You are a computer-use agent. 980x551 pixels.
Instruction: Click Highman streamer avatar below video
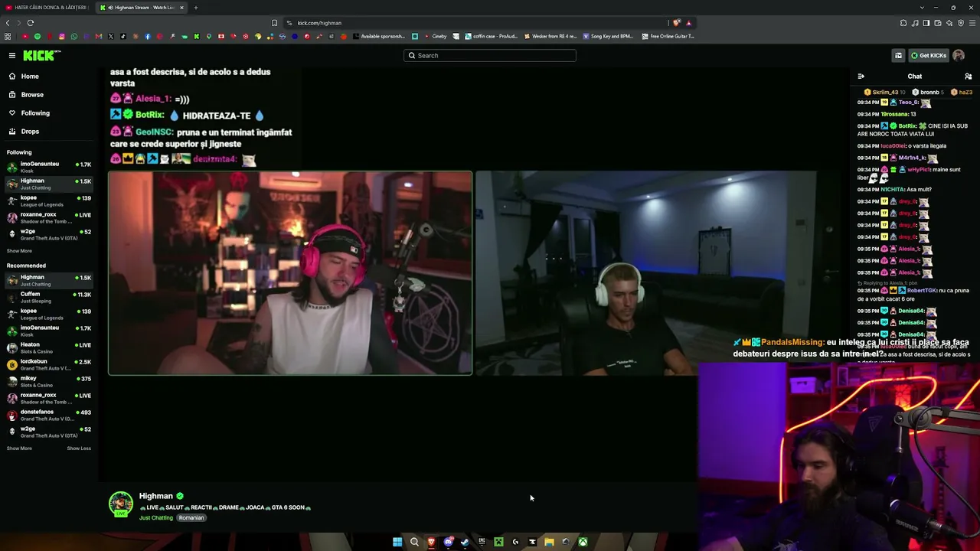click(120, 504)
